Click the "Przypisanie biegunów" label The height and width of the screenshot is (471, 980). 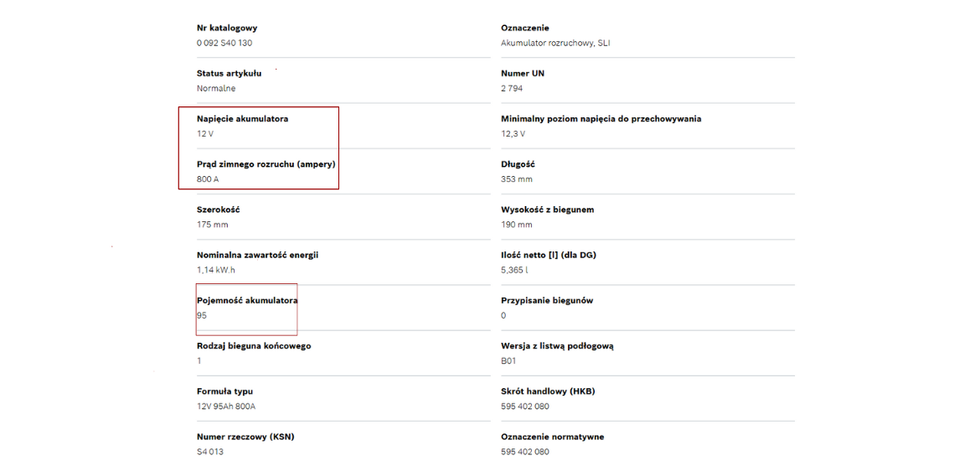tap(547, 300)
